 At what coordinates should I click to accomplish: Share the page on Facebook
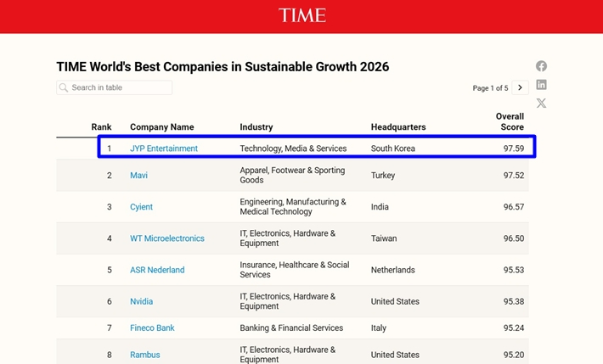541,66
